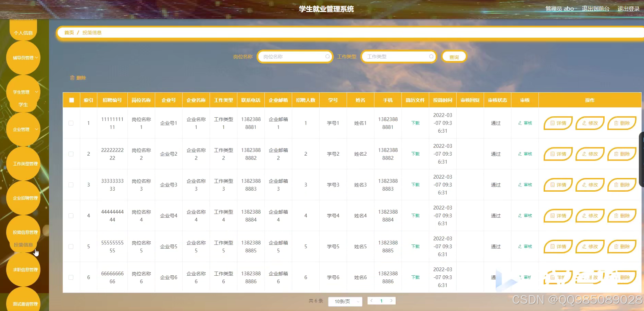Click the 删除 button on row 3
This screenshot has width=644, height=311.
pos(622,184)
